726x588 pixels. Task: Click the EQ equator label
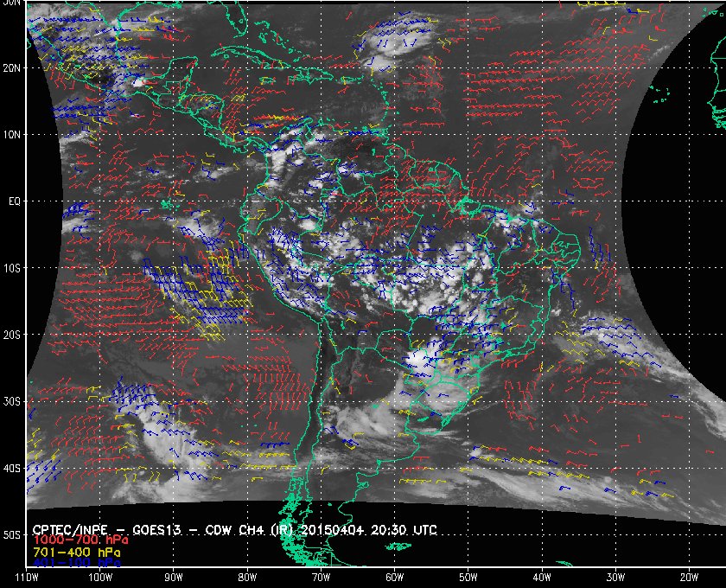pos(15,201)
